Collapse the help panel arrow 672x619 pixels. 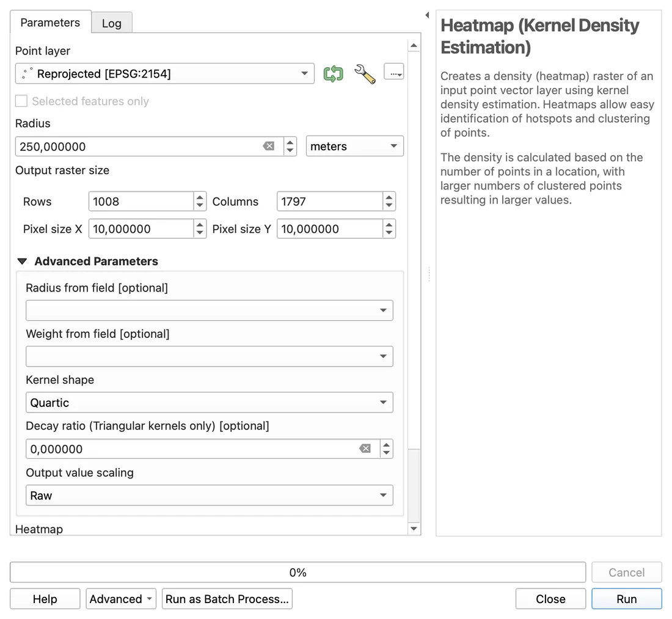pos(427,15)
